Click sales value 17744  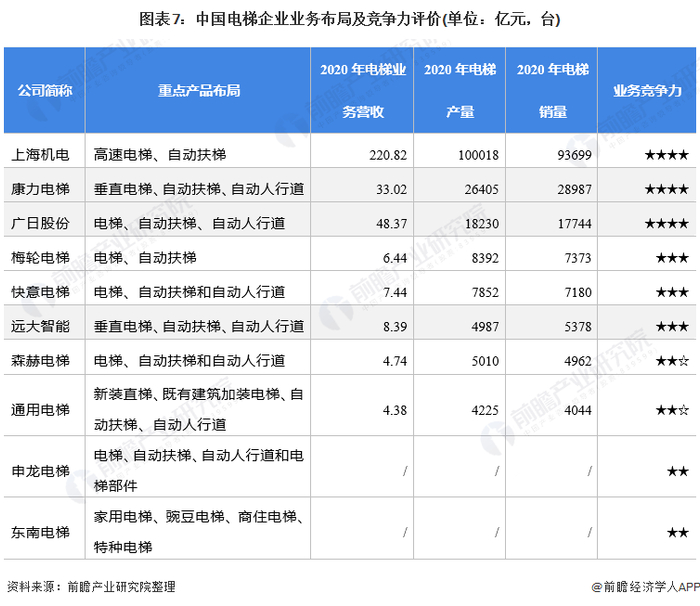[575, 223]
